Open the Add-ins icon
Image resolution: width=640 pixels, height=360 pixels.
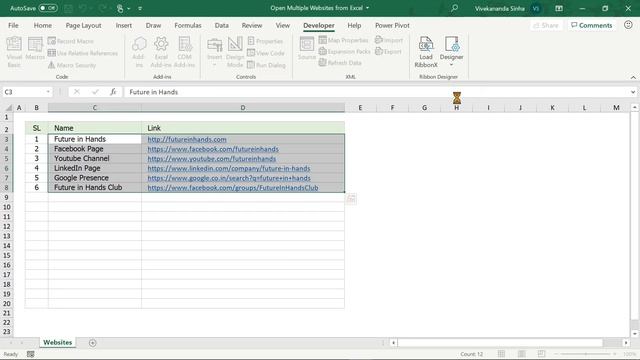click(x=139, y=52)
